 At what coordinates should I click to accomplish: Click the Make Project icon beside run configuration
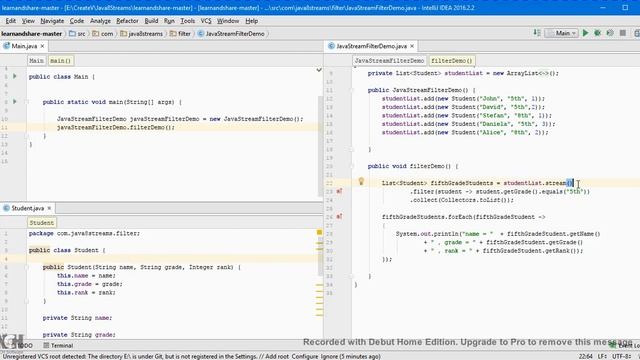[537, 33]
